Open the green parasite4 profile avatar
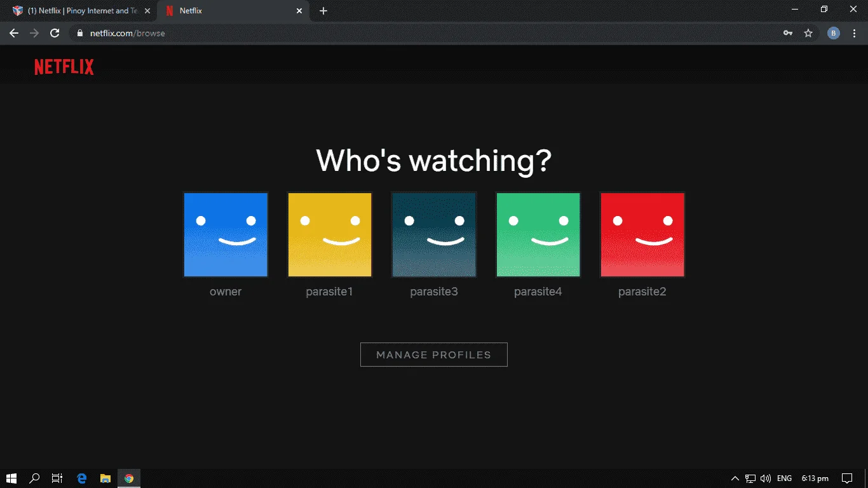 (538, 235)
